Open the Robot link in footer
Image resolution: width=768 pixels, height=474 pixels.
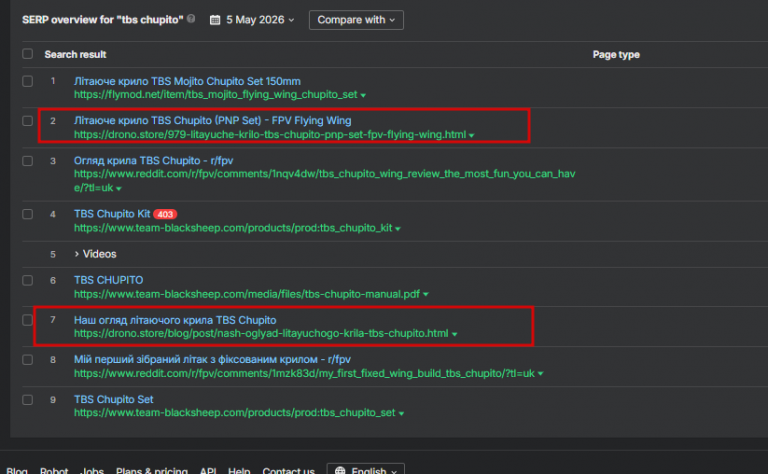click(x=54, y=471)
